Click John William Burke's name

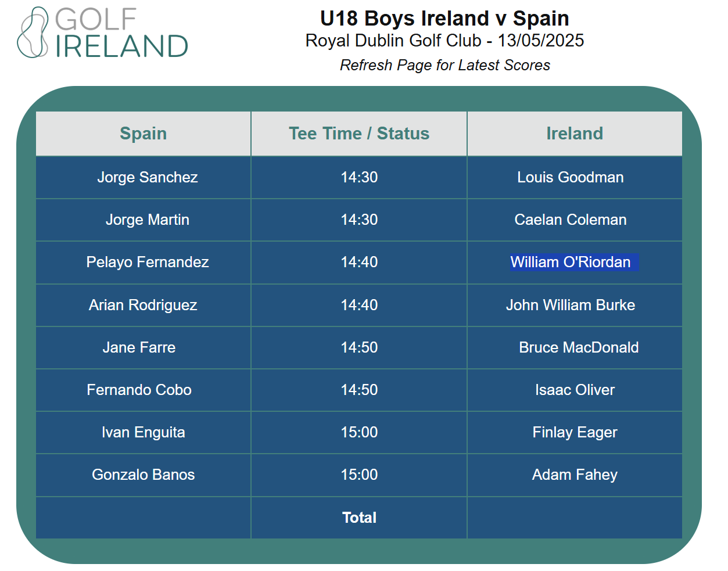(570, 305)
